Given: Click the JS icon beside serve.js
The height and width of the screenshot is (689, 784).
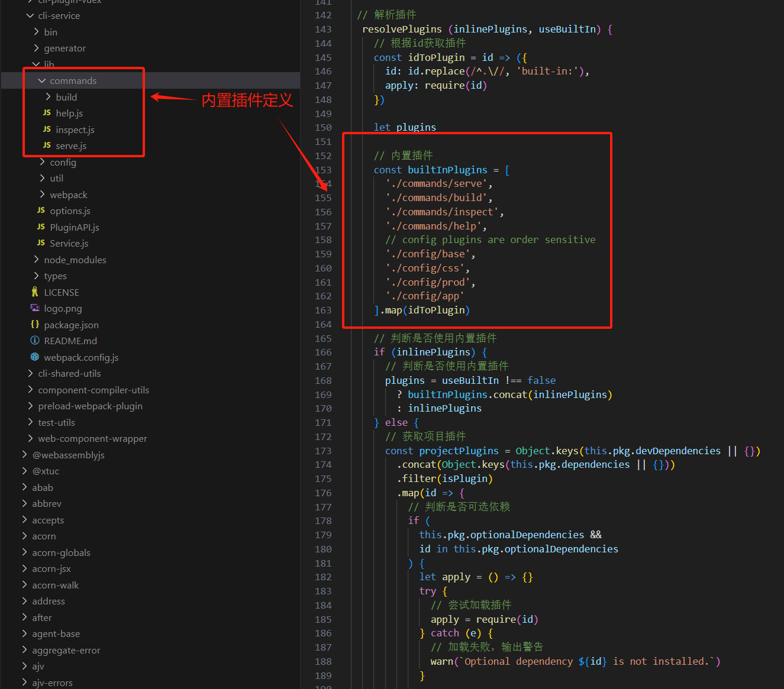Looking at the screenshot, I should coord(47,145).
